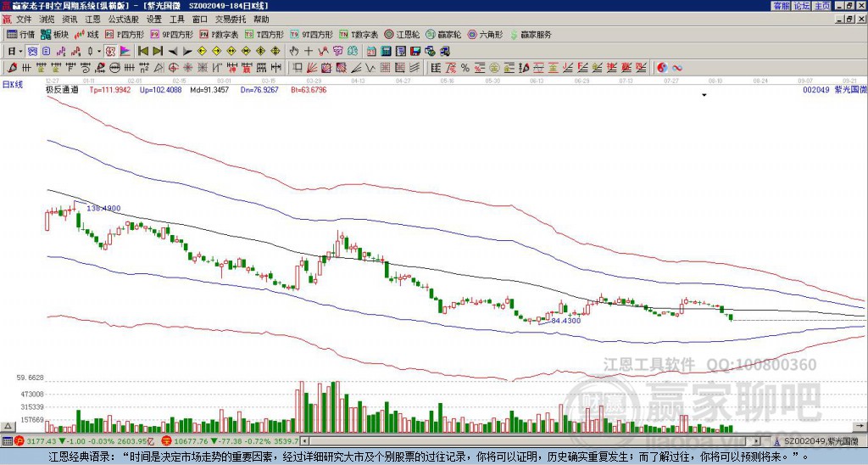Click the right arrow button beside volume panel
Viewport: 868px width, 465px height.
[860, 427]
